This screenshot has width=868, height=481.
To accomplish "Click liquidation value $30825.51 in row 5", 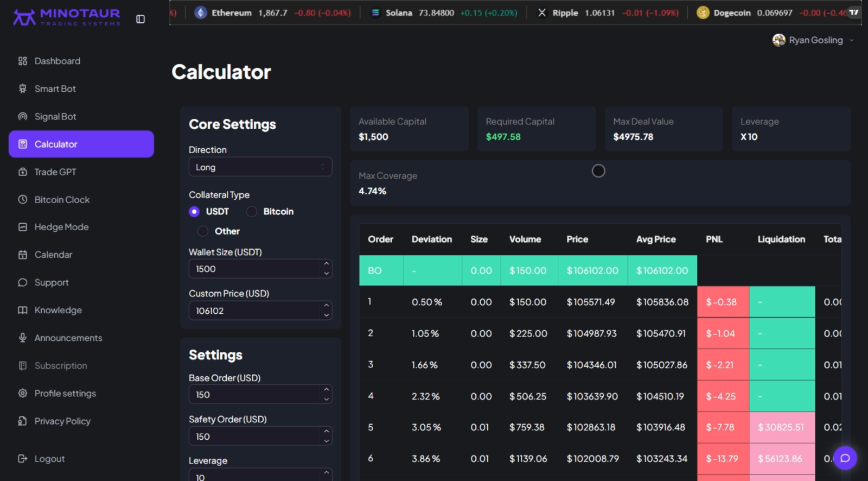I will (x=781, y=427).
